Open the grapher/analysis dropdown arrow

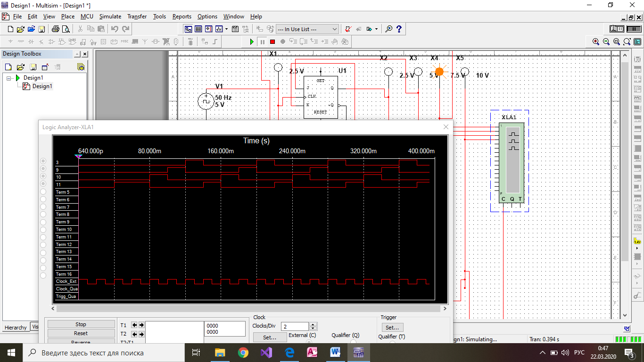click(226, 29)
